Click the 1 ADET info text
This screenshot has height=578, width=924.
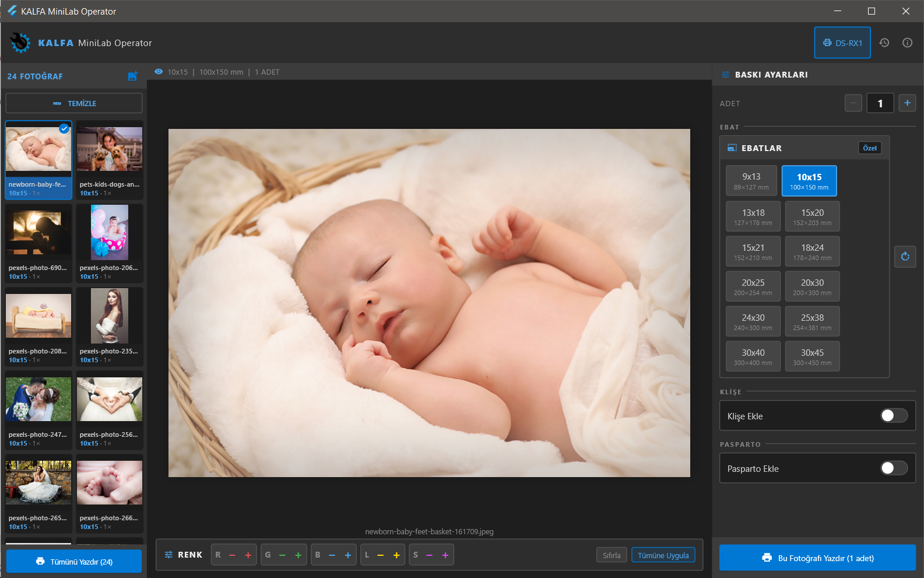(267, 72)
